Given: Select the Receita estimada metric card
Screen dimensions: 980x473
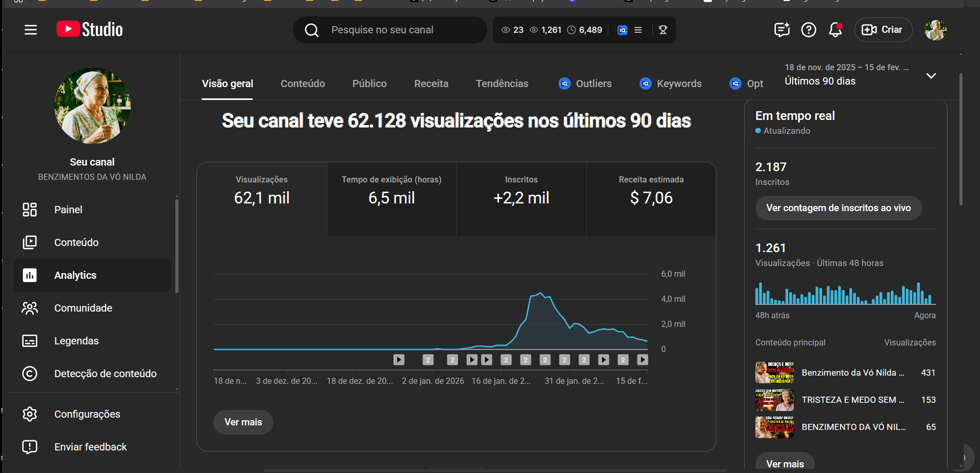Looking at the screenshot, I should (651, 199).
